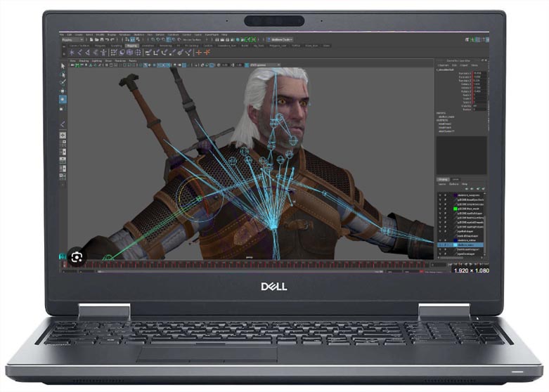Viewport: 549px width, 392px height.
Task: Open the File menu
Action: point(62,34)
